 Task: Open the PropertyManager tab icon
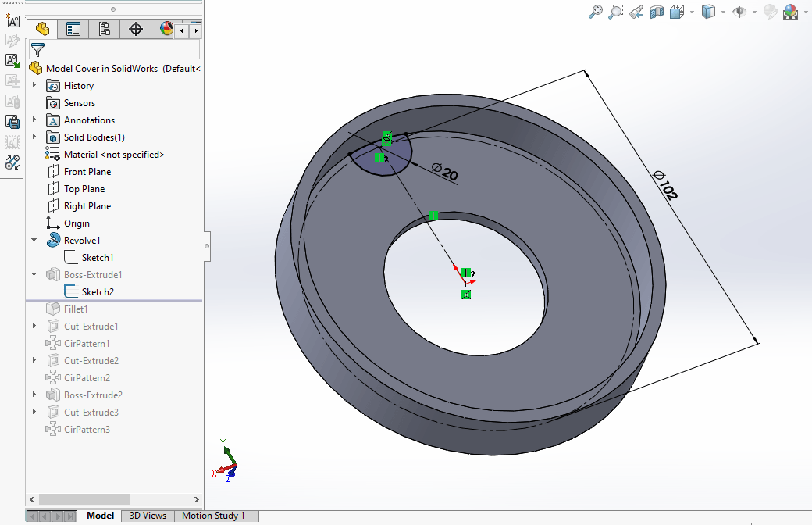73,30
